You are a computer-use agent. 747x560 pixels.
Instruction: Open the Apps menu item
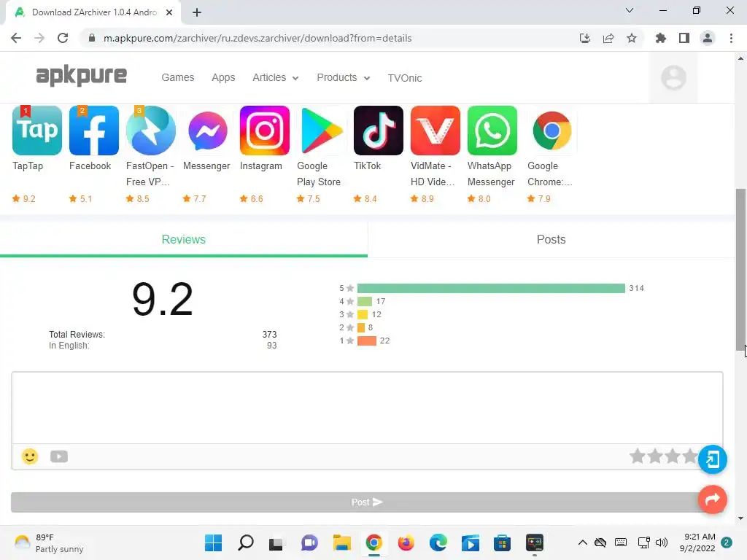(223, 77)
